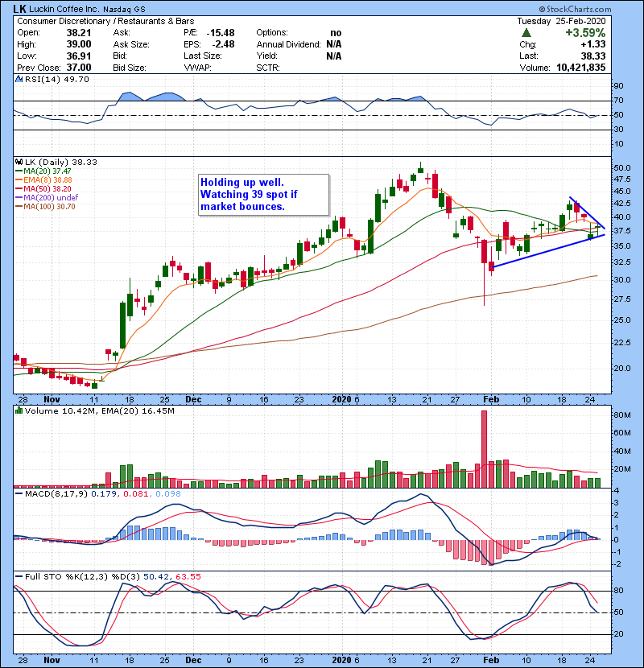Screen dimensions: 644x668
Task: Click the Open value 38.21
Action: 79,33
